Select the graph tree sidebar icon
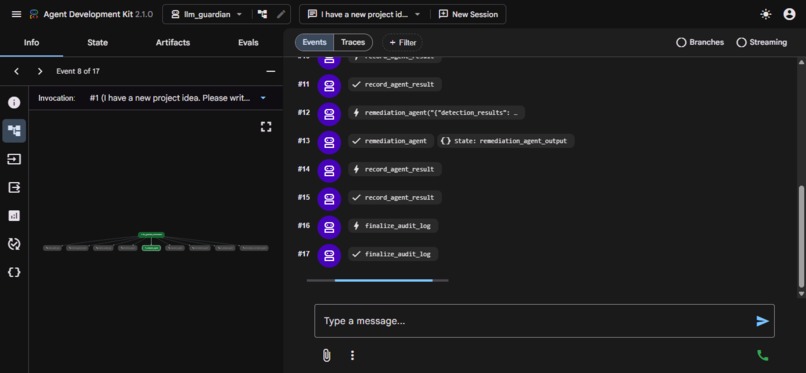The width and height of the screenshot is (806, 373). [x=14, y=131]
